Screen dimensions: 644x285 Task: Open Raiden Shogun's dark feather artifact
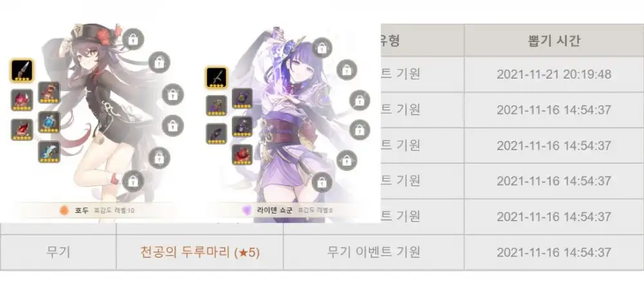216,133
